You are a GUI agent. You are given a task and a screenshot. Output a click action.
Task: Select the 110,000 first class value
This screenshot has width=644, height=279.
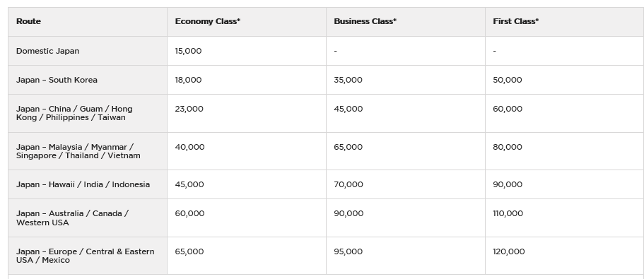tap(508, 213)
